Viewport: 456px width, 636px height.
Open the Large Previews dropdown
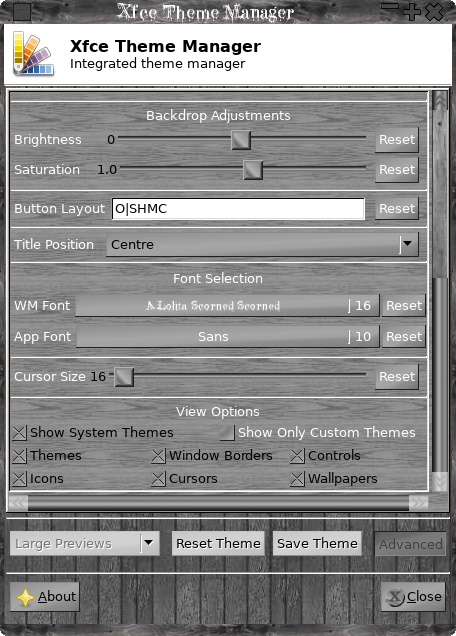85,544
